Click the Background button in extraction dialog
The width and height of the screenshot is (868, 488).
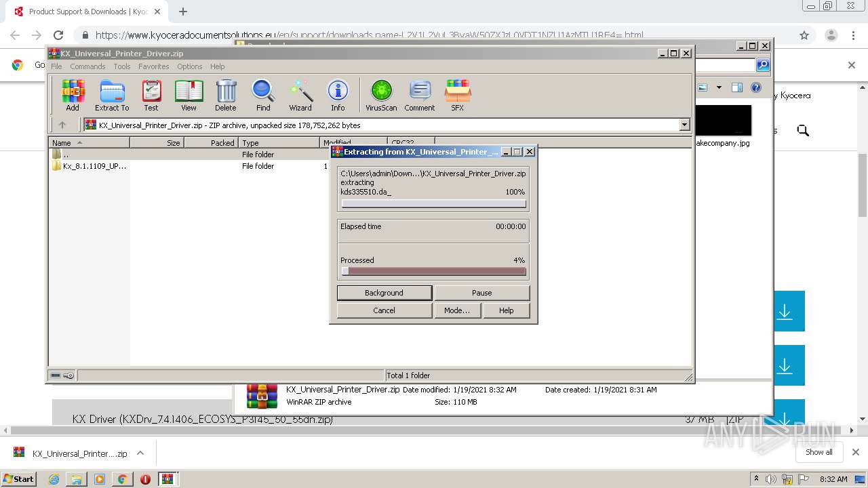[x=384, y=293]
